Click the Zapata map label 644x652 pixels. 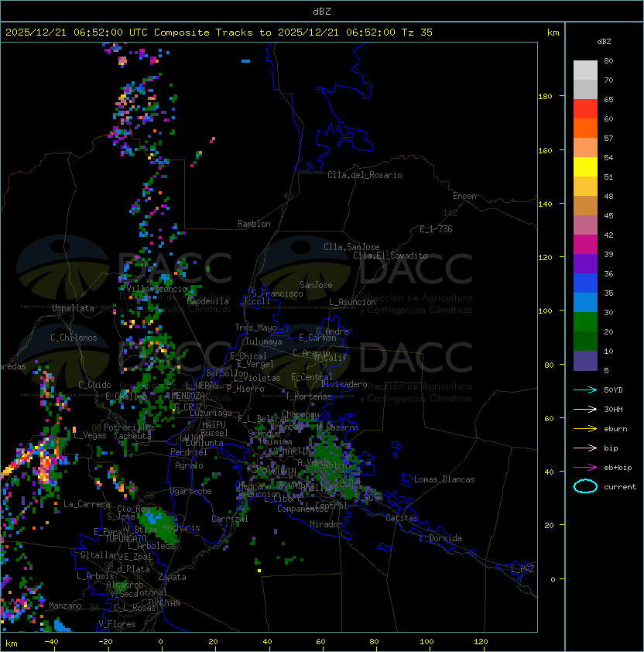[172, 577]
